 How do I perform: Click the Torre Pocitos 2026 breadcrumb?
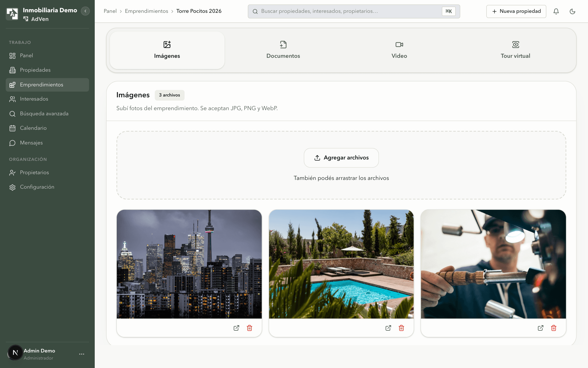199,11
